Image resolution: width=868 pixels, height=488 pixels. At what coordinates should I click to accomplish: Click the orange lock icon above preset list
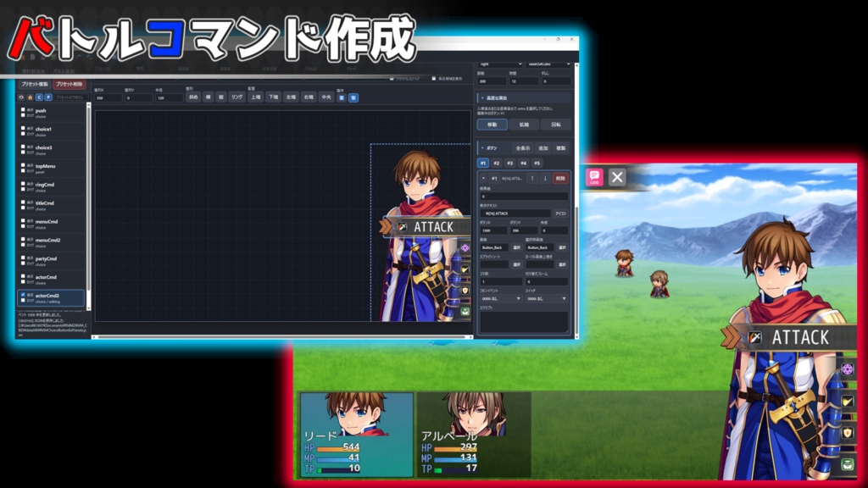click(30, 97)
